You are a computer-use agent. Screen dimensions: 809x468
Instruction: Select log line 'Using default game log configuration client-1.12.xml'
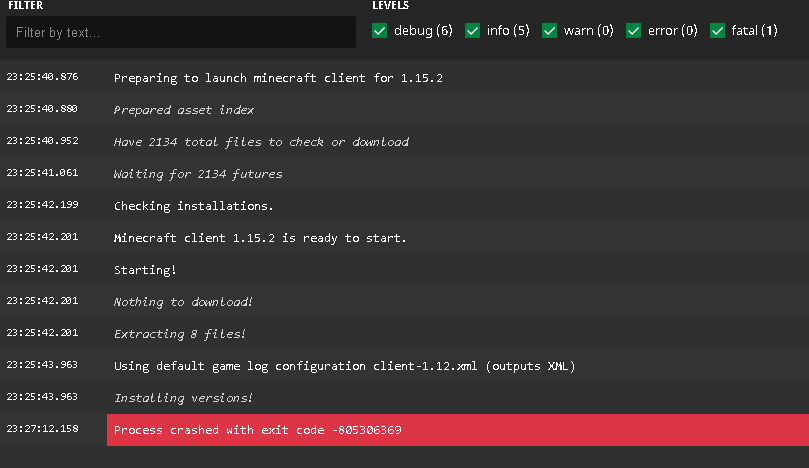[x=344, y=366]
